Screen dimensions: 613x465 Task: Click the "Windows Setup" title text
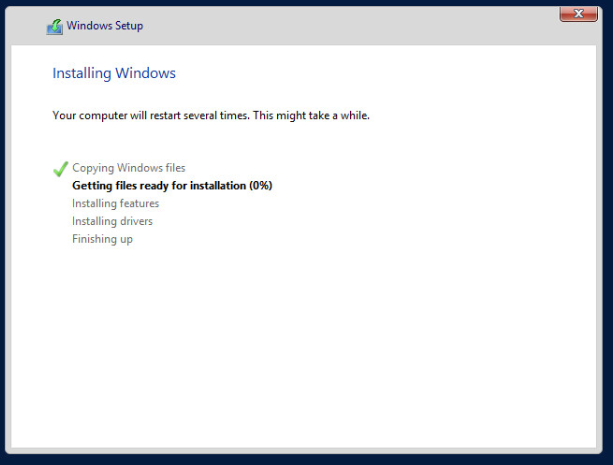pyautogui.click(x=105, y=26)
